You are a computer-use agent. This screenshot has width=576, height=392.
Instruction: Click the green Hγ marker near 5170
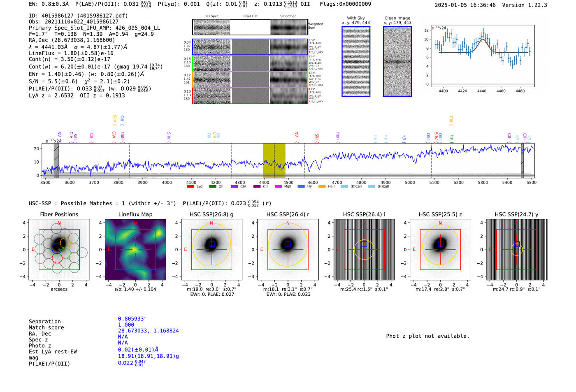pyautogui.click(x=451, y=138)
